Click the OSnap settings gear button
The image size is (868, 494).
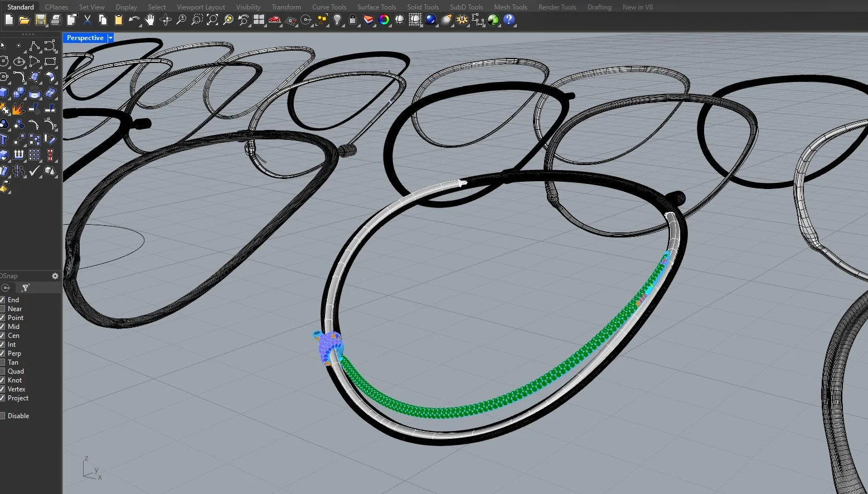click(x=55, y=276)
